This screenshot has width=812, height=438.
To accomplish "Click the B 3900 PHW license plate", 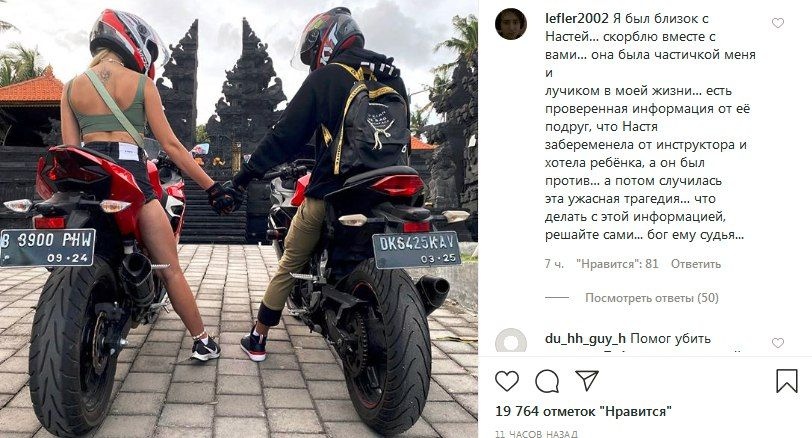I will pos(48,247).
